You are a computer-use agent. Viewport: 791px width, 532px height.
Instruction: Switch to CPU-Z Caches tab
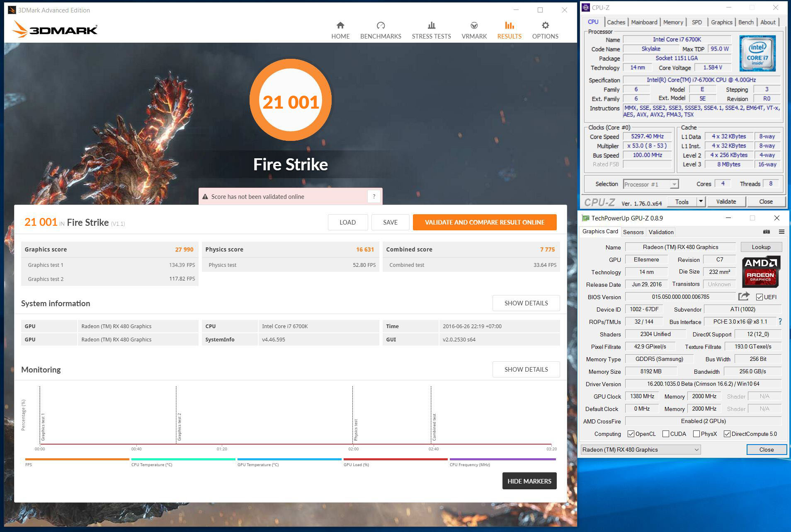[616, 22]
